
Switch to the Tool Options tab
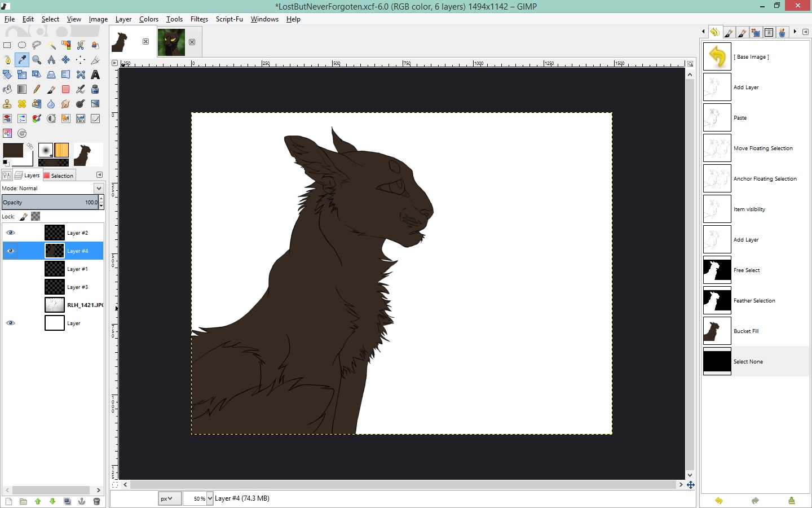click(x=7, y=176)
